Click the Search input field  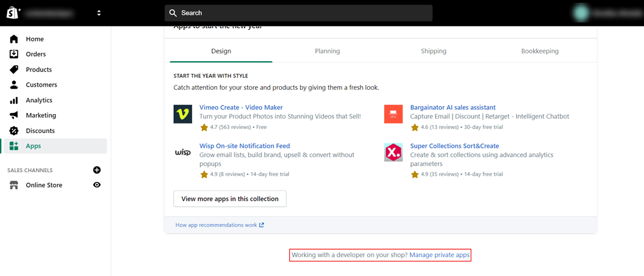[x=299, y=13]
